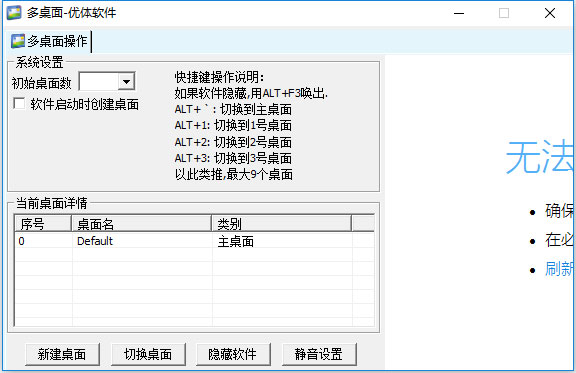This screenshot has height=373, width=576.
Task: Select the Default desktop row name
Action: click(95, 241)
